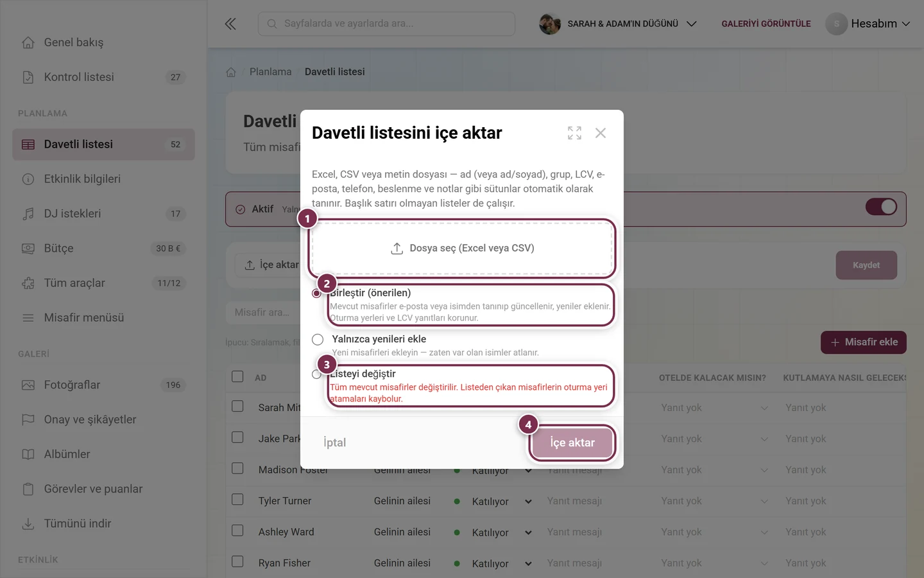Close the import guest list dialog
The width and height of the screenshot is (924, 578).
point(601,133)
